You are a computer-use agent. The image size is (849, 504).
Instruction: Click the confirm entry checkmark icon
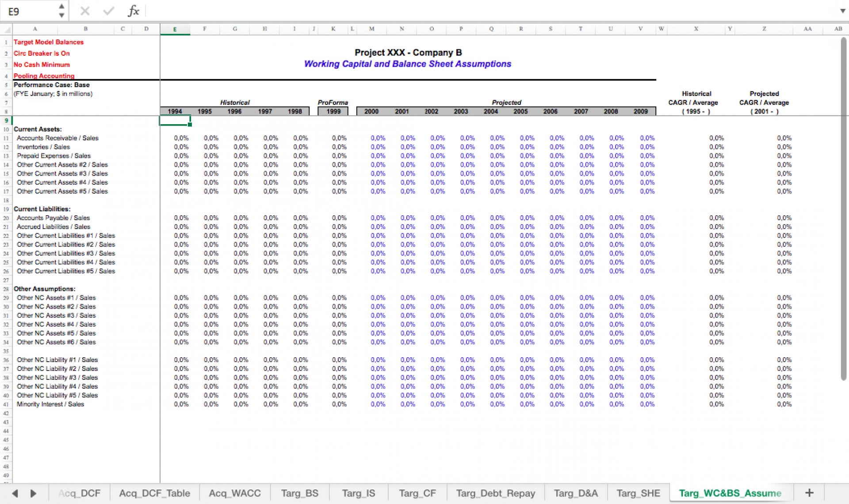tap(109, 11)
